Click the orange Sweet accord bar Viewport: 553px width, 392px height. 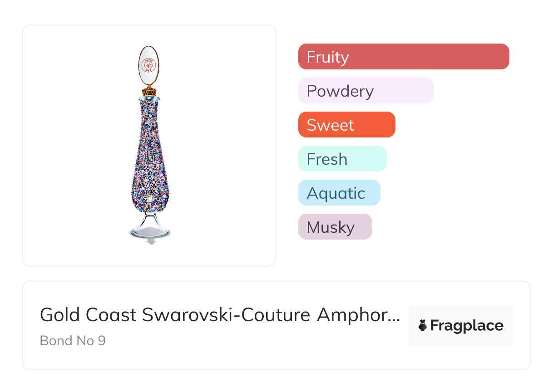pos(346,125)
